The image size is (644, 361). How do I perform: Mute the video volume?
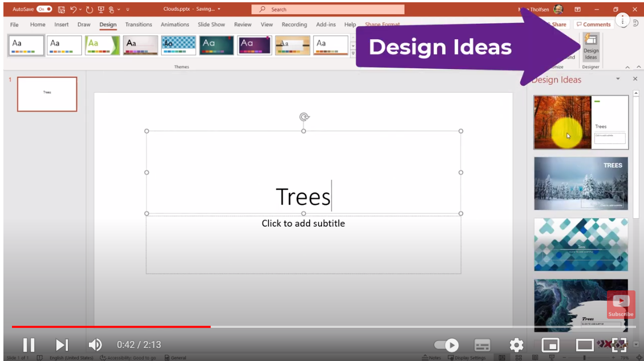pos(95,345)
